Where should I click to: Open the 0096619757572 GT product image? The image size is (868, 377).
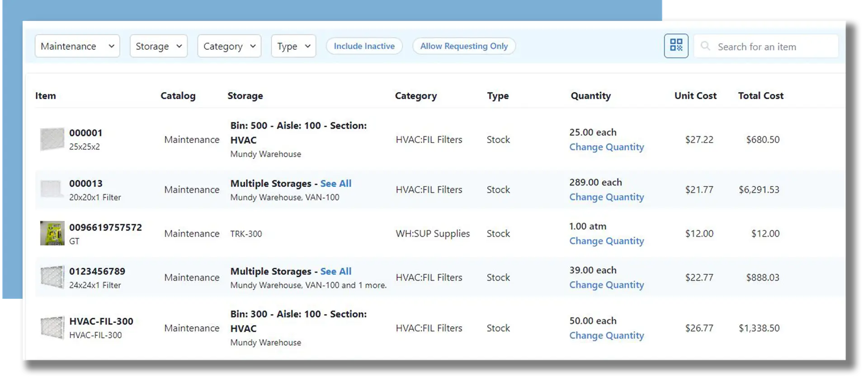[x=52, y=234]
